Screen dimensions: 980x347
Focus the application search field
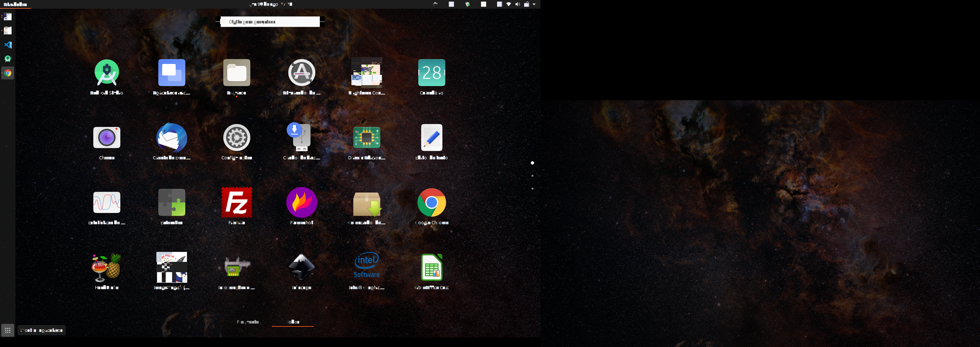pyautogui.click(x=270, y=22)
